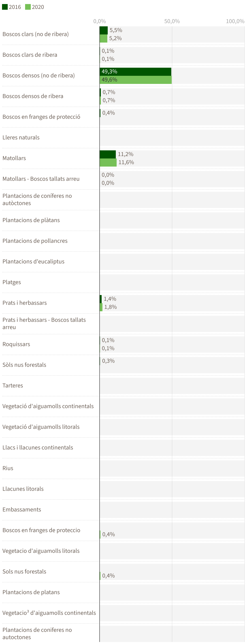Click the 50,0% axis tick label
247x644 pixels.
tap(172, 21)
